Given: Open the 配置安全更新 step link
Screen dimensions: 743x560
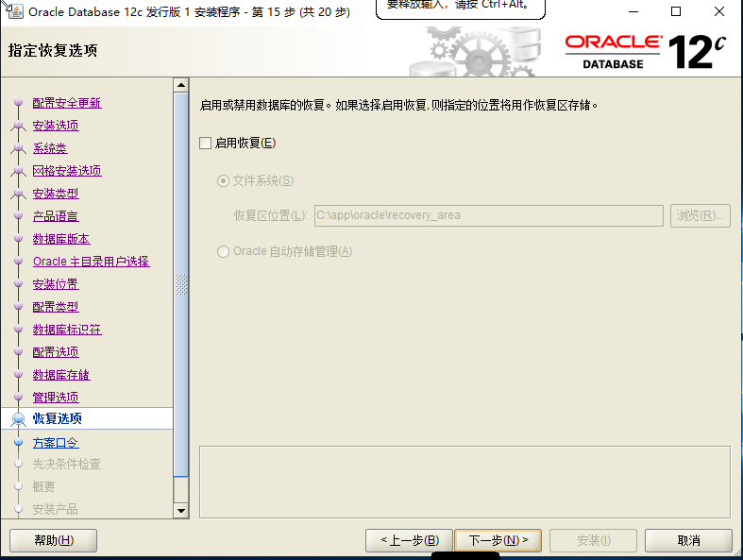Looking at the screenshot, I should pyautogui.click(x=67, y=103).
